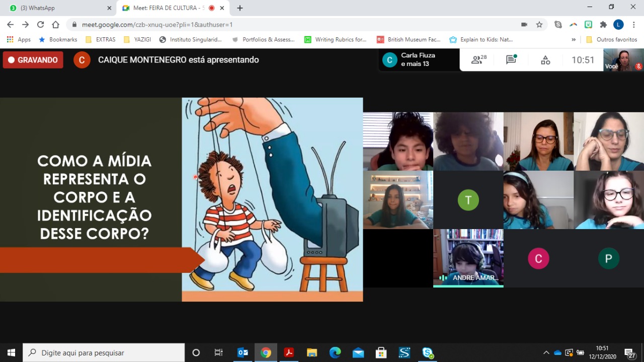Open the Meet chat panel

coord(511,60)
